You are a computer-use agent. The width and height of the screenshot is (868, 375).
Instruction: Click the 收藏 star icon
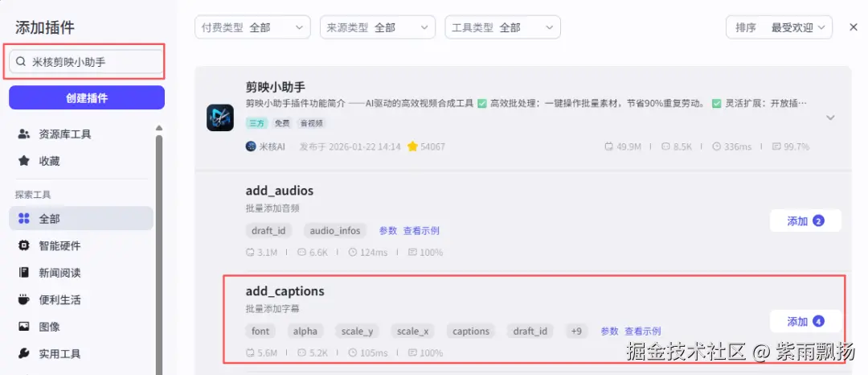pos(24,161)
